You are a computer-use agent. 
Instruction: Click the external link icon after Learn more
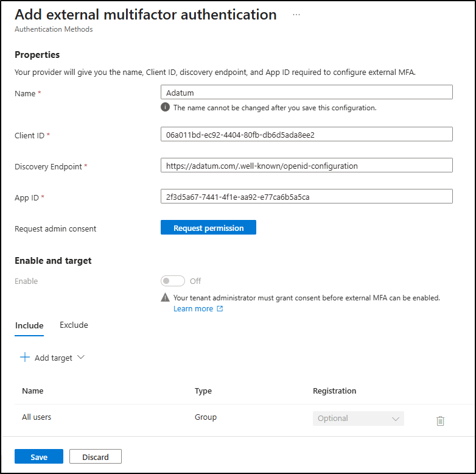pos(220,309)
